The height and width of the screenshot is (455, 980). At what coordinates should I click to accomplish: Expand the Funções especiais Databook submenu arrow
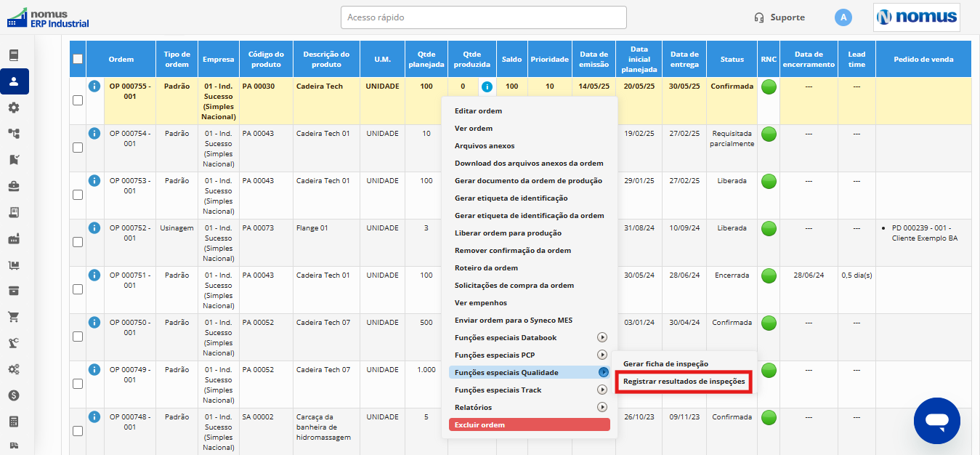coord(602,337)
